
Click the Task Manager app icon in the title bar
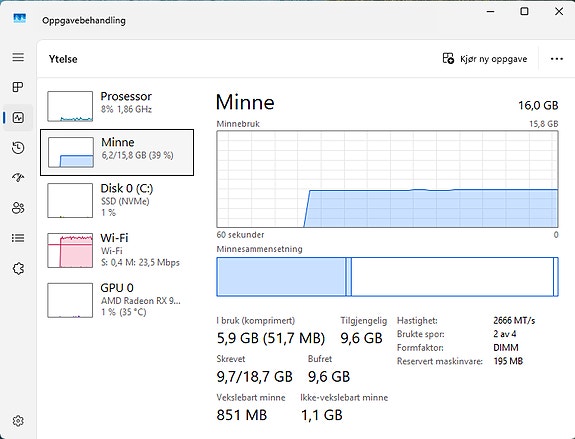point(19,18)
